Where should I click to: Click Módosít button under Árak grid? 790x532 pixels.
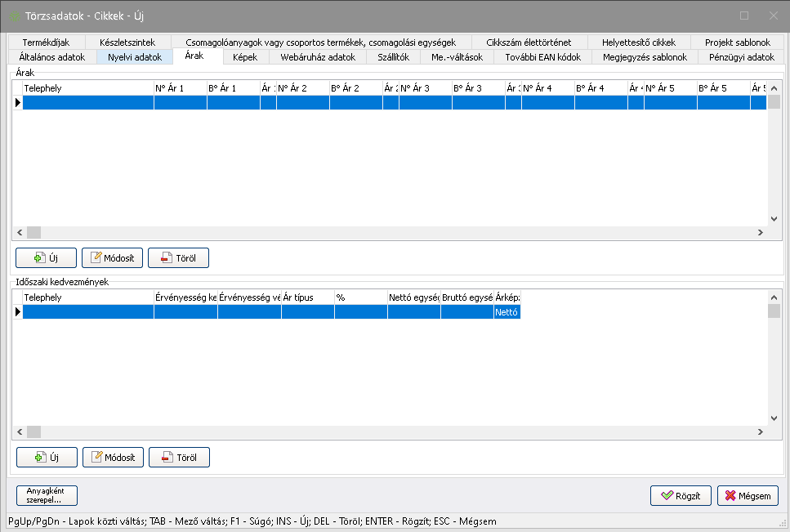112,258
